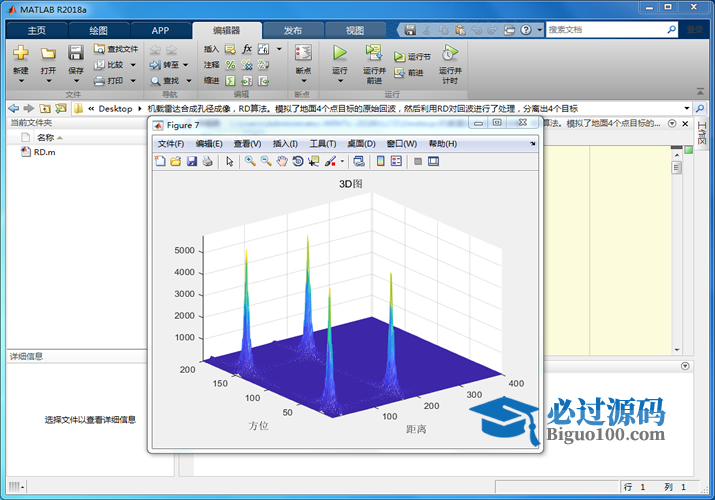Switch to the Plots (绘图) tab
This screenshot has width=715, height=500.
pos(98,31)
